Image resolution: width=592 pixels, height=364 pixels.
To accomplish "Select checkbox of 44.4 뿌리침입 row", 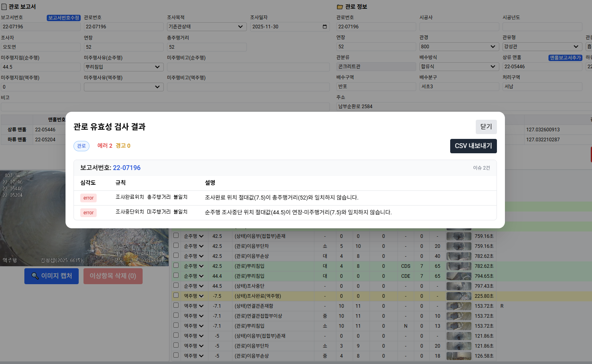I will point(176,275).
